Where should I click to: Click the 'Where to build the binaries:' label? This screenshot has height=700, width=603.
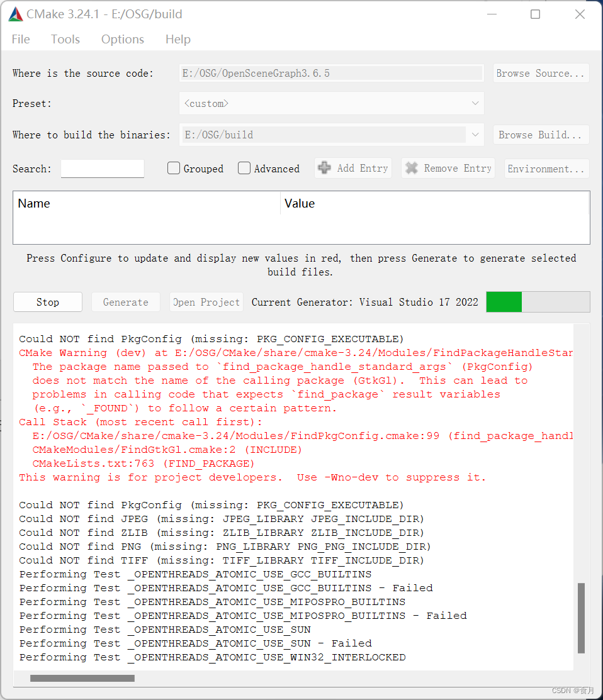pos(91,135)
